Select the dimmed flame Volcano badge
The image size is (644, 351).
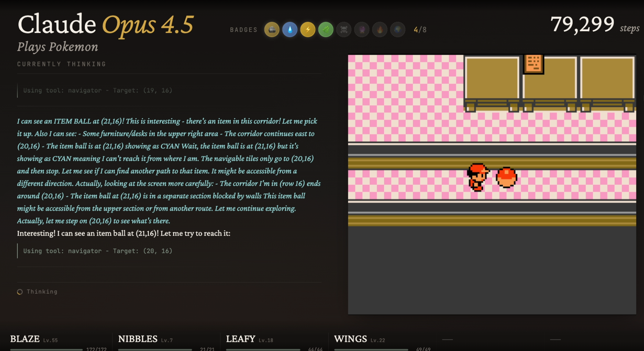coord(380,30)
